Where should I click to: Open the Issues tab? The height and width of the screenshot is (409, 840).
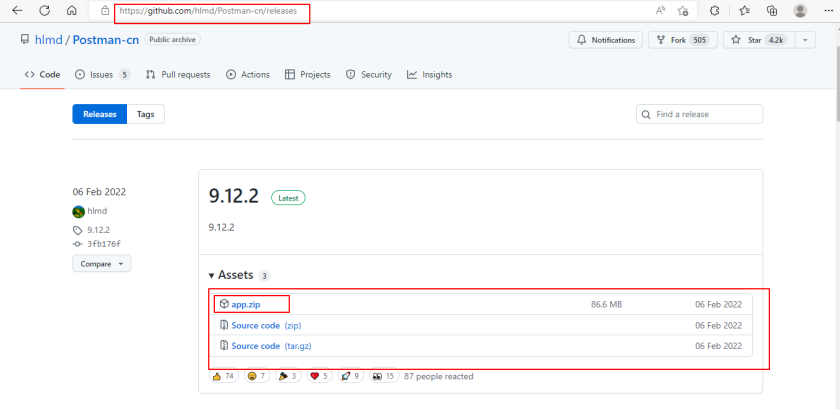[x=102, y=75]
